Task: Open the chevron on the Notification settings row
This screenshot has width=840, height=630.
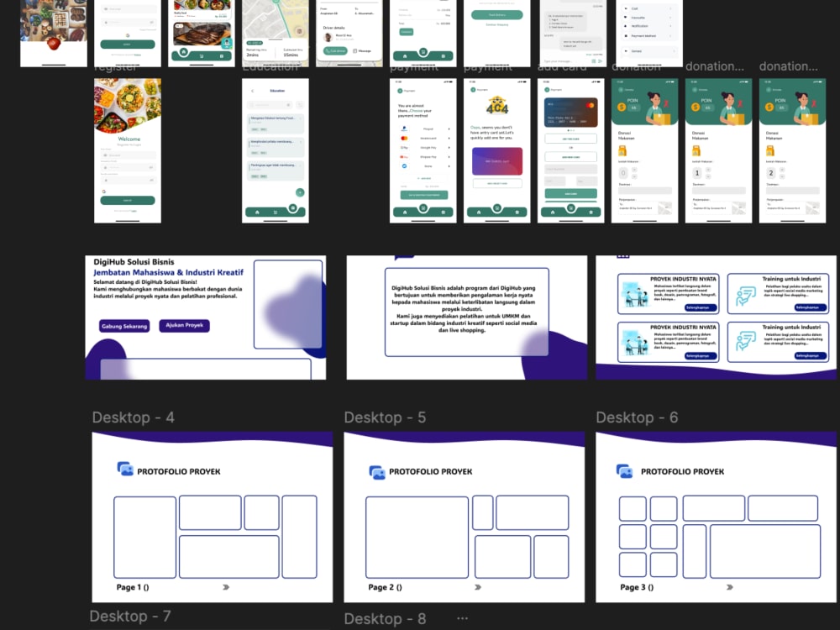Action: pos(670,26)
